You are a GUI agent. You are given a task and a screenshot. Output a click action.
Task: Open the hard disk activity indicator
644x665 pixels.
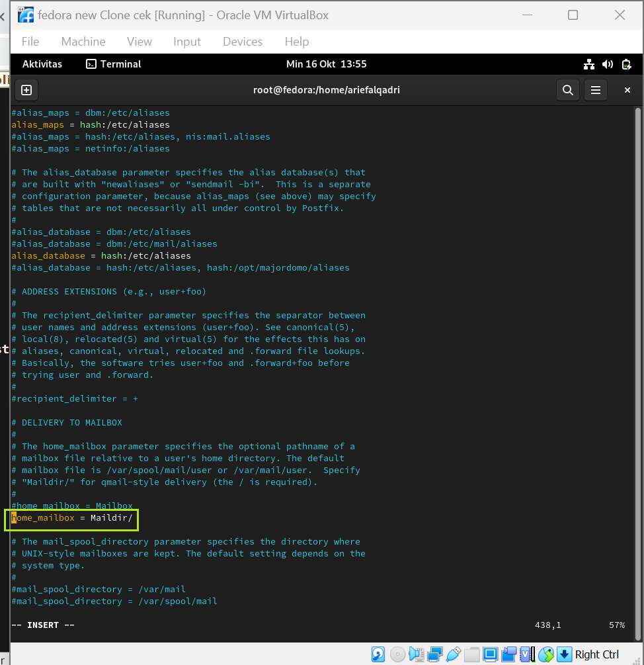(378, 654)
